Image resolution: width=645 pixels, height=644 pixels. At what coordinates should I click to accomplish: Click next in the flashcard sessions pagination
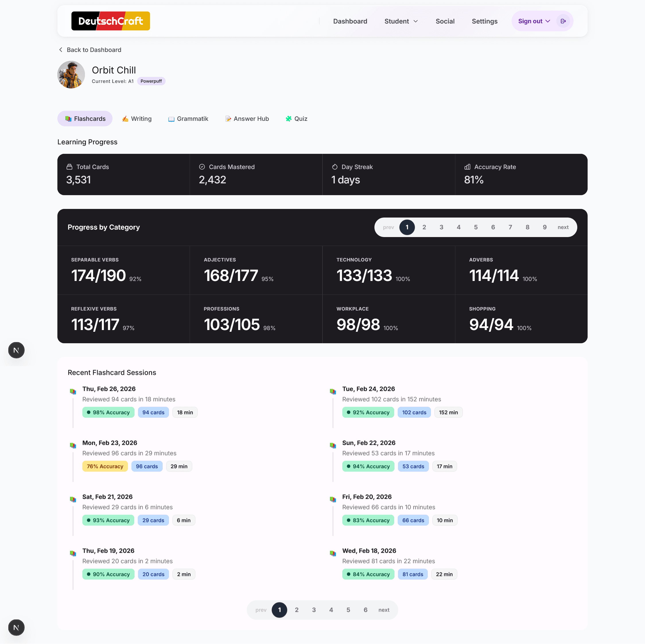pyautogui.click(x=384, y=610)
